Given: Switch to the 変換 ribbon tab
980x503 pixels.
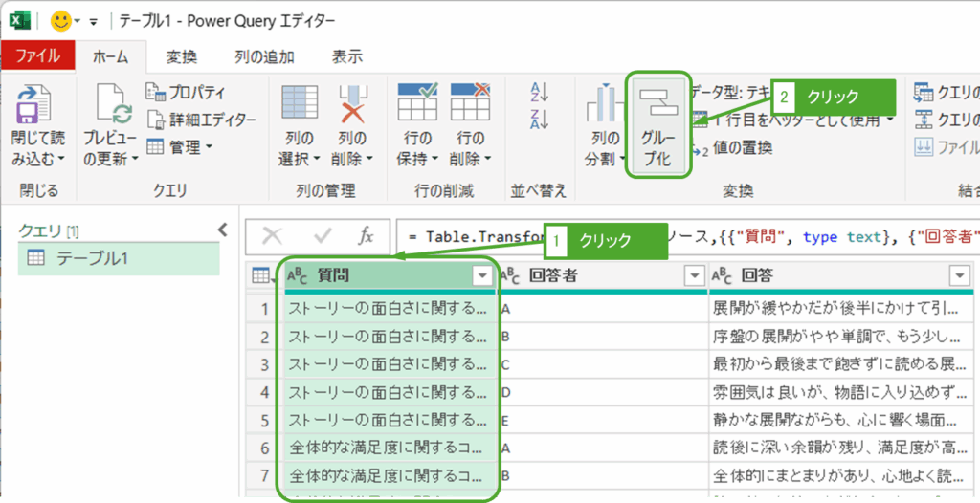Looking at the screenshot, I should click(x=181, y=56).
